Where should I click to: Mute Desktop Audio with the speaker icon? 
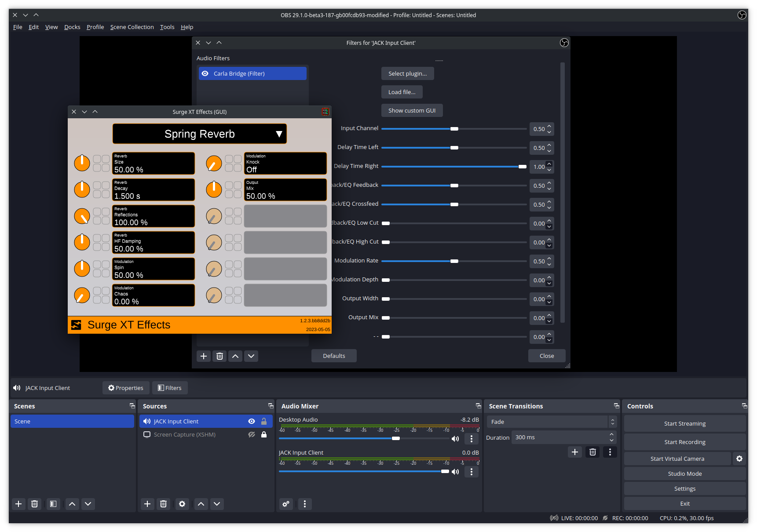click(455, 438)
